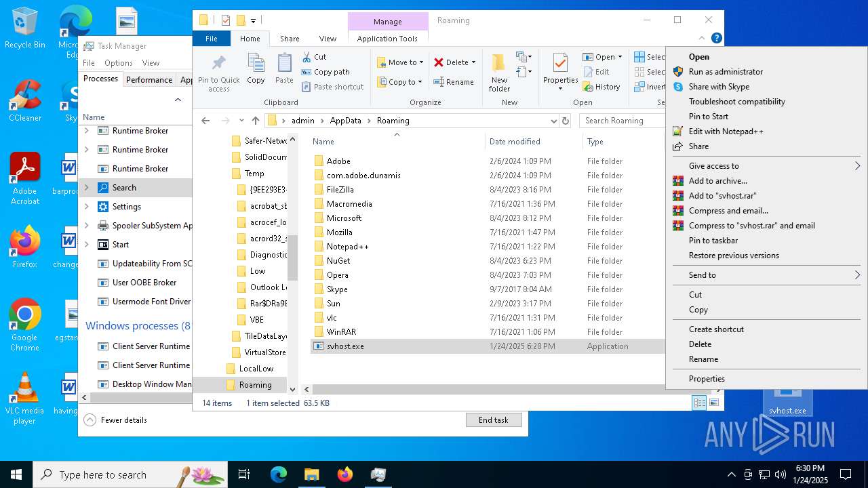
Task: Open the Google Chrome desktop icon
Action: pos(24,325)
